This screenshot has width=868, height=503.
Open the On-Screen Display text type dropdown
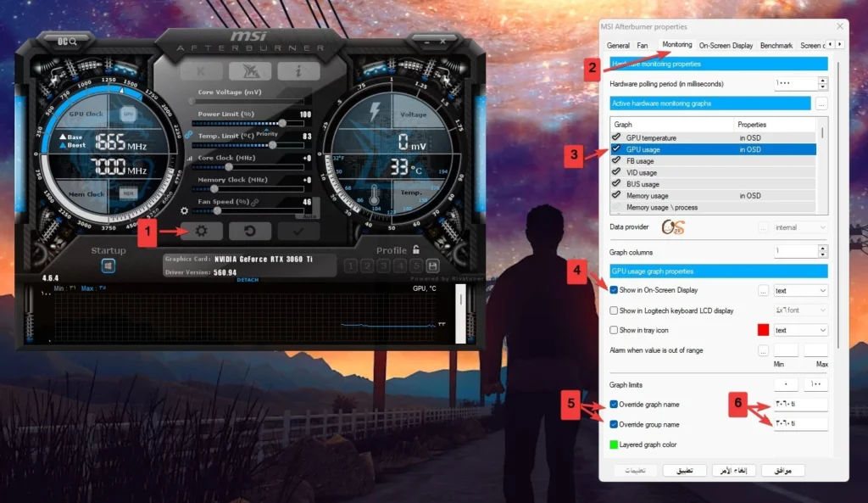click(x=800, y=291)
